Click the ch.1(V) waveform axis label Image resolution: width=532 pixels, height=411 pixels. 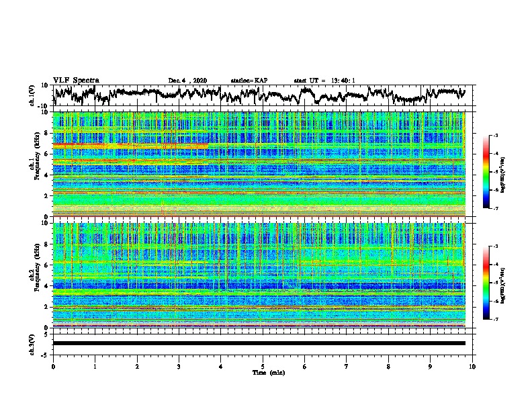tap(32, 95)
